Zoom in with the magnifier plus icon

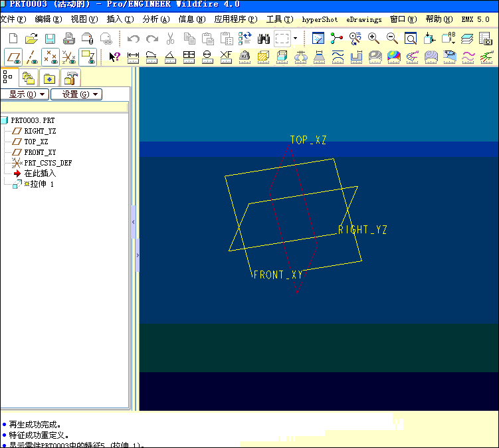373,39
